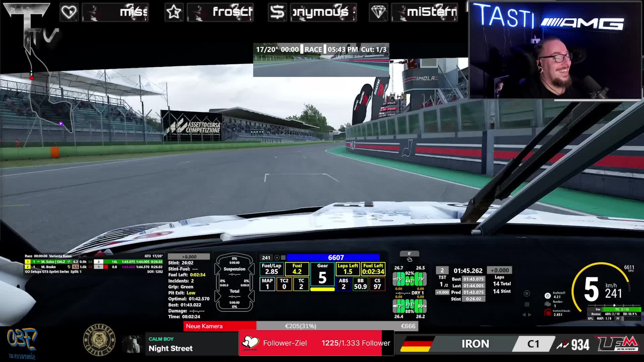Click the Berserker Coffee Co logo
This screenshot has height=362, width=644.
pos(99,340)
